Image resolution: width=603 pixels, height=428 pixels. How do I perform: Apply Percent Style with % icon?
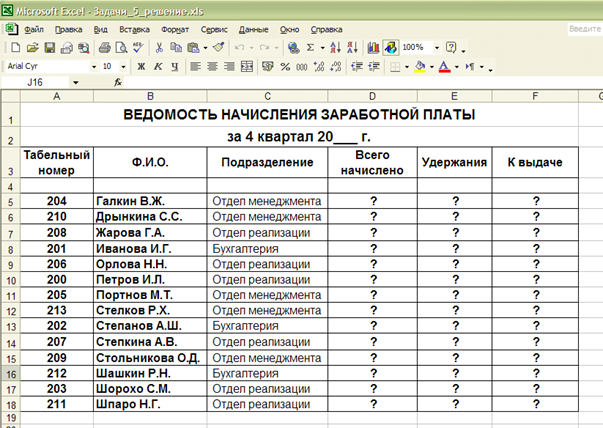tap(285, 67)
